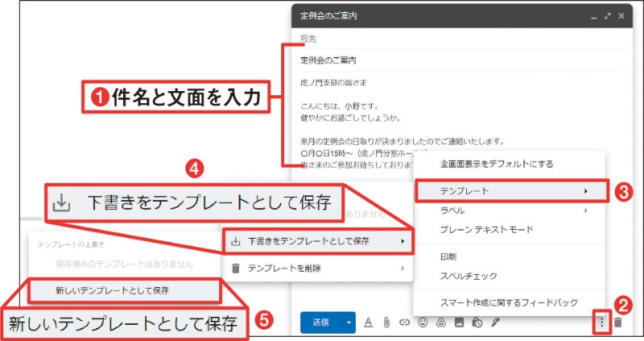Expand the ラベル submenu
This screenshot has height=341, width=644.
509,210
